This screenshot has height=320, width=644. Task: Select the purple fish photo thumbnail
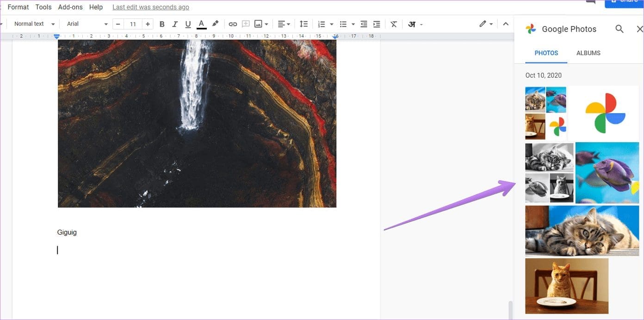tap(607, 173)
